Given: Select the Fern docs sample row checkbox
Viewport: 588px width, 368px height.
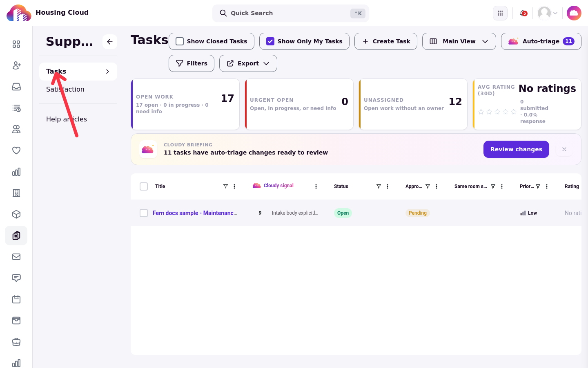Looking at the screenshot, I should (144, 213).
